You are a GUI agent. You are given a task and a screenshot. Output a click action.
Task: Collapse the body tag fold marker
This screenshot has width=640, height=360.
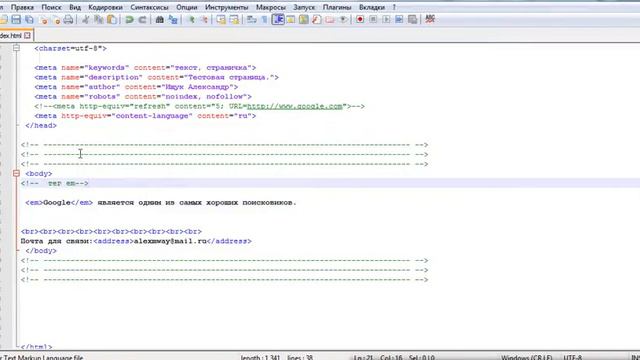[x=16, y=173]
